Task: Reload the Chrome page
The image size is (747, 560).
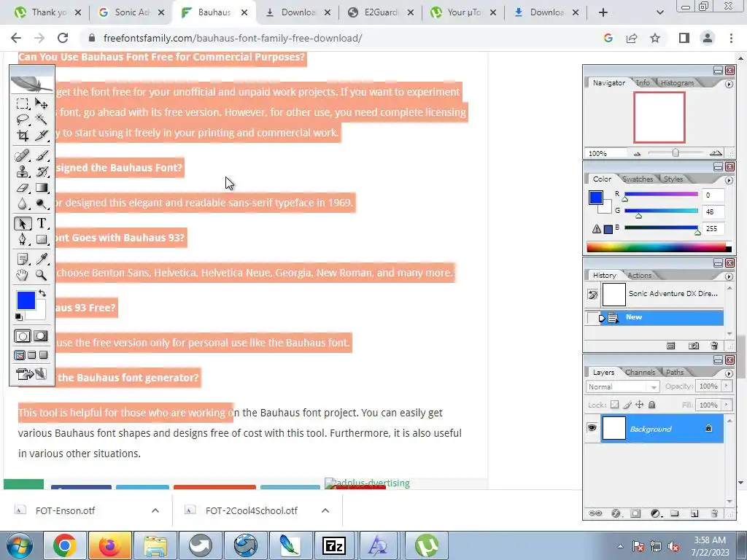Action: (x=63, y=38)
